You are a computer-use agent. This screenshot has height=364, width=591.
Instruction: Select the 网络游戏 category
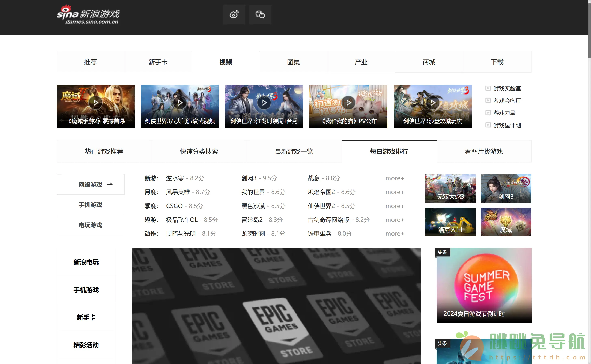pyautogui.click(x=91, y=184)
